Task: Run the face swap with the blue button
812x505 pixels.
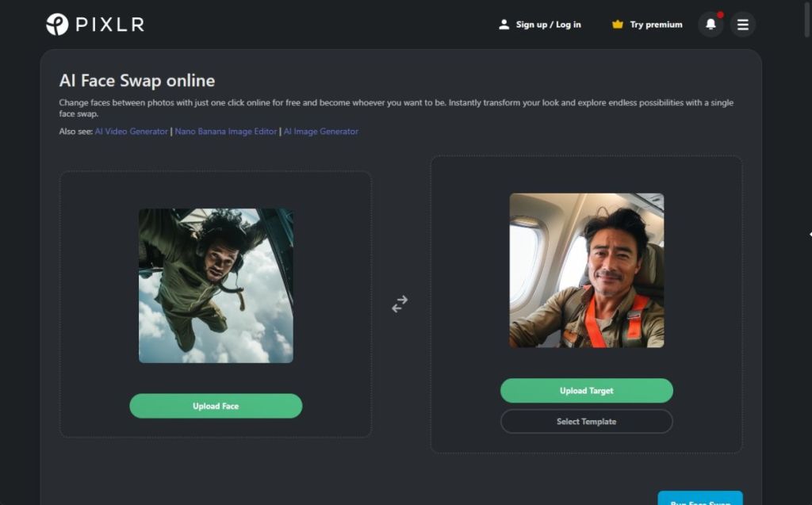Action: pyautogui.click(x=699, y=499)
